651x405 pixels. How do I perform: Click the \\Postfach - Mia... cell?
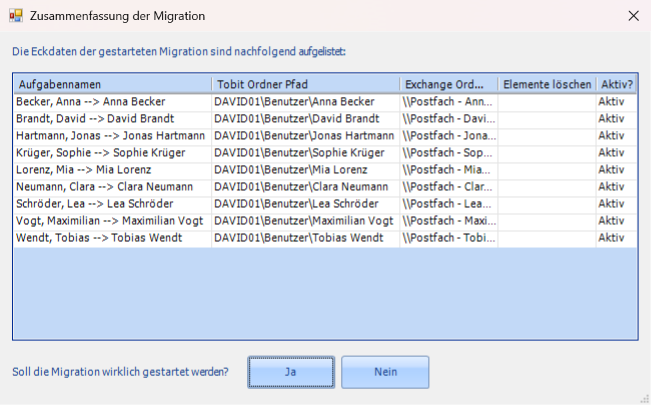[x=449, y=170]
